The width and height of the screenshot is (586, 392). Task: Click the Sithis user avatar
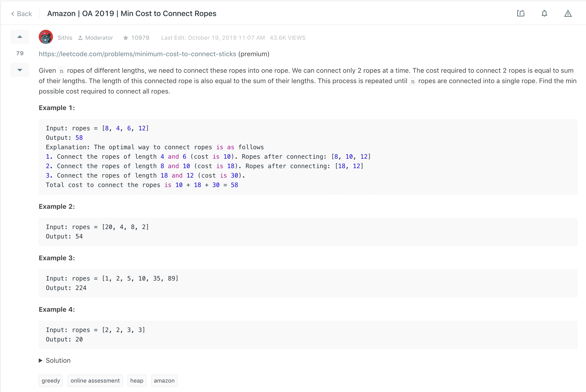coord(46,37)
